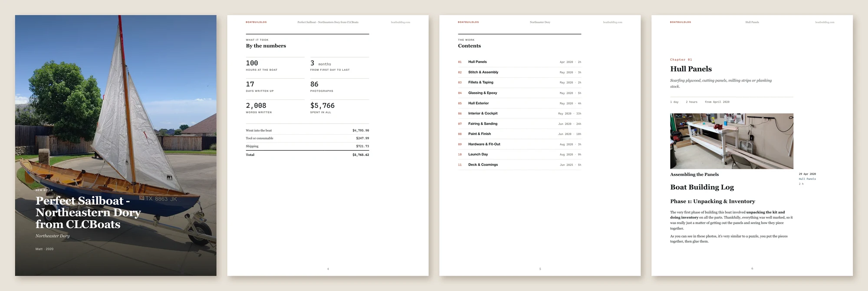Screen dimensions: 868x291
Task: Select the "2,008" words written figure
Action: pyautogui.click(x=256, y=106)
